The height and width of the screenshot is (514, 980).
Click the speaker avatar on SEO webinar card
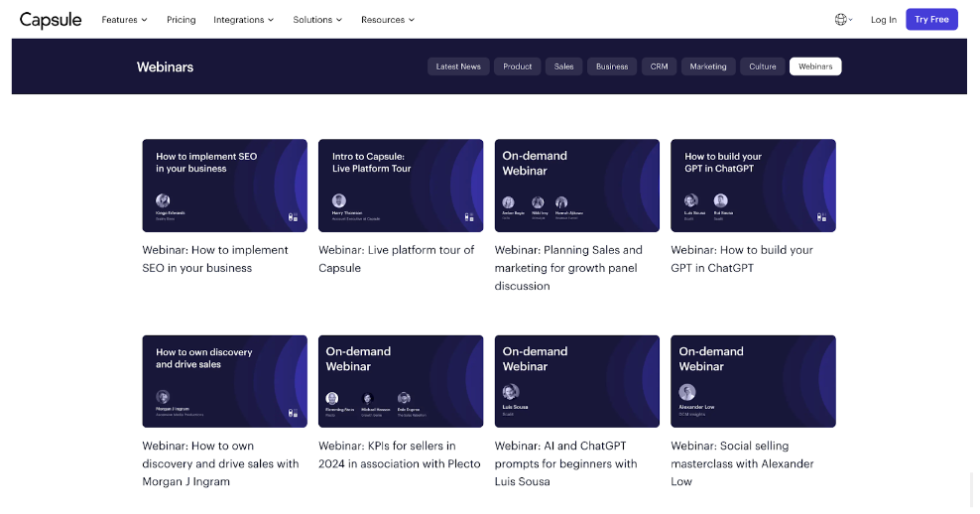(x=163, y=200)
